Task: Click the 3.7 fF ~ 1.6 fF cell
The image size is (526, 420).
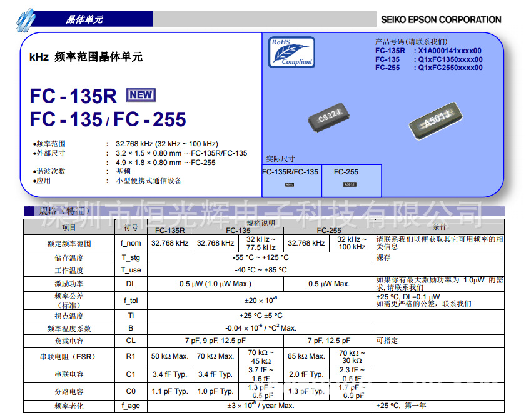Action: coord(261,374)
